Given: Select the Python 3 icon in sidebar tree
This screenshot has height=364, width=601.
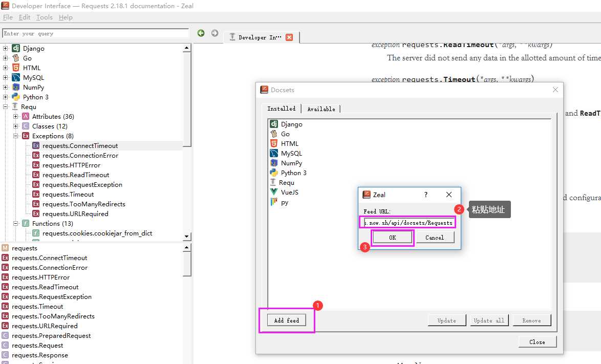Looking at the screenshot, I should [x=16, y=97].
